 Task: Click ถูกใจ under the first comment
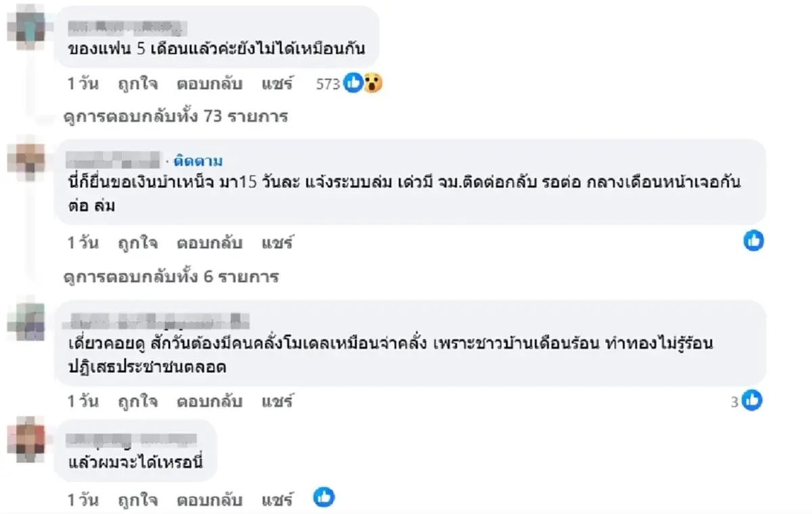tap(137, 83)
